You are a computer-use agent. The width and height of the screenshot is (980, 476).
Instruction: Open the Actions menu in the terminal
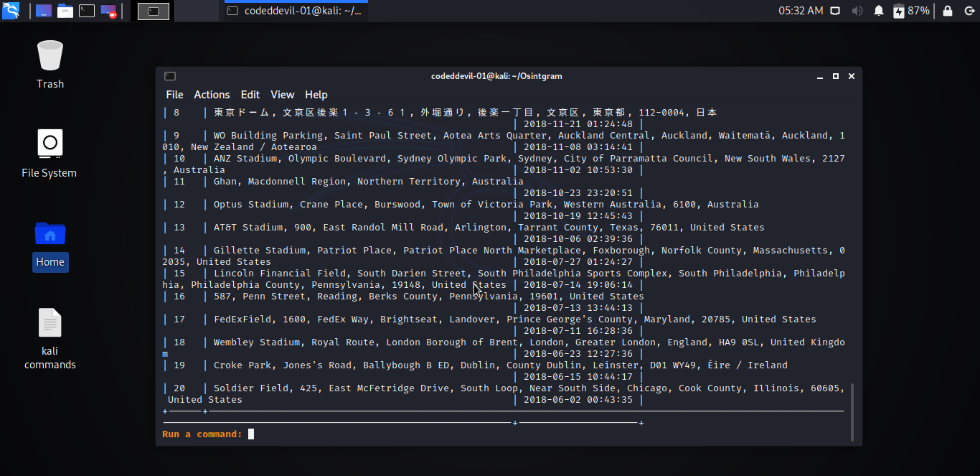point(212,95)
